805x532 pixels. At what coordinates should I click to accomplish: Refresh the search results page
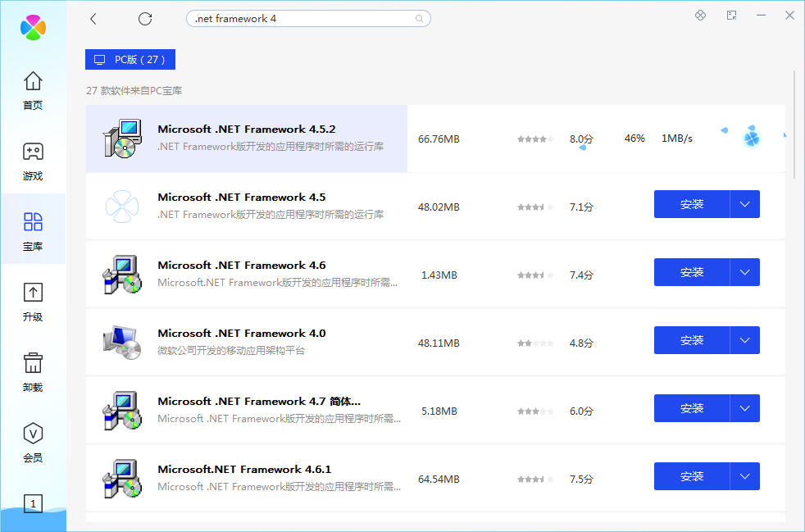point(145,19)
